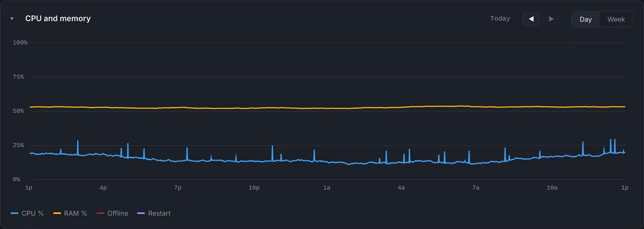Click the 7a time axis label
The height and width of the screenshot is (229, 644).
[475, 188]
